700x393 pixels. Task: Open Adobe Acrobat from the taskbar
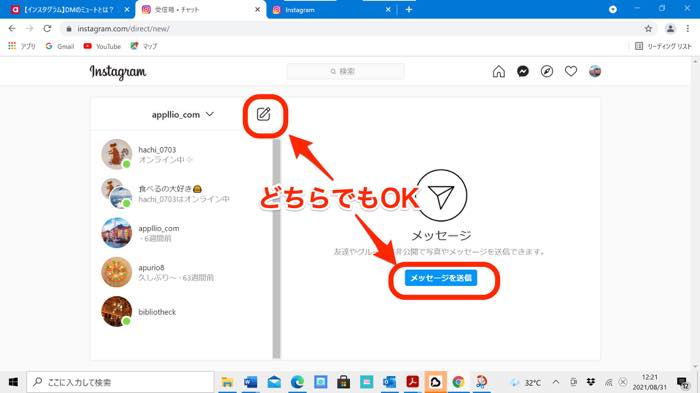click(412, 382)
